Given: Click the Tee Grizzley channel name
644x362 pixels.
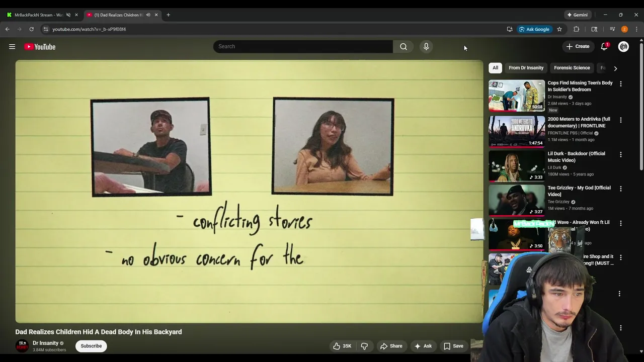Looking at the screenshot, I should pos(558,202).
